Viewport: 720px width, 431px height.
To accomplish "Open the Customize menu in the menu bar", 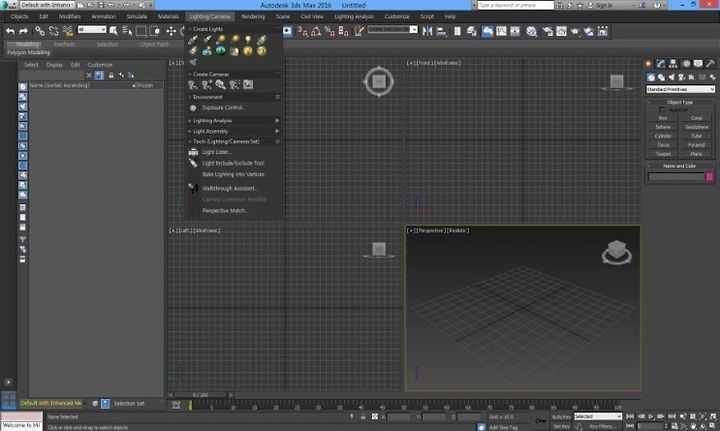I will pyautogui.click(x=397, y=17).
